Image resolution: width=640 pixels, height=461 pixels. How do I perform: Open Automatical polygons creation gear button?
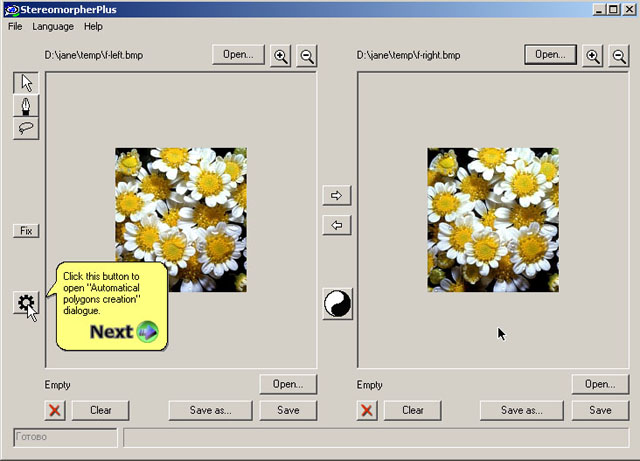(26, 302)
